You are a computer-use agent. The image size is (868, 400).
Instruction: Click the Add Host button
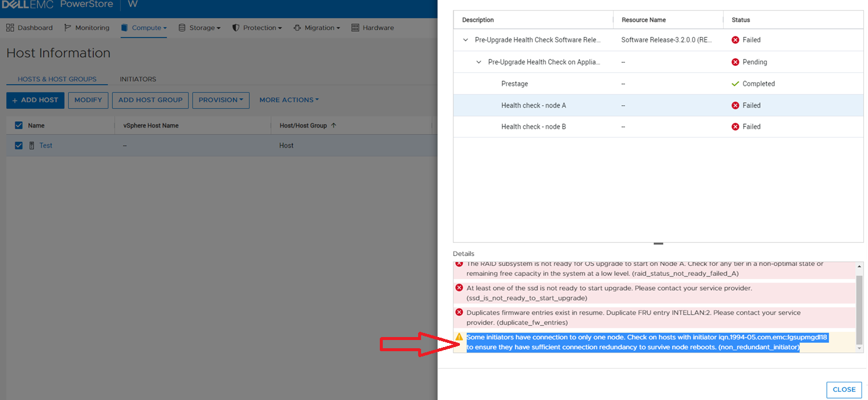click(35, 100)
